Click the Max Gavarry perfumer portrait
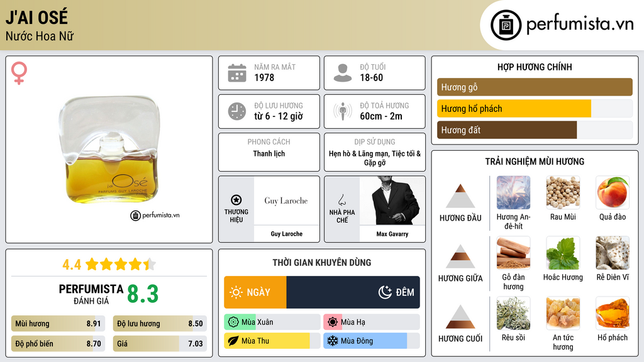Screen dimensions: 644x362 pos(392,200)
